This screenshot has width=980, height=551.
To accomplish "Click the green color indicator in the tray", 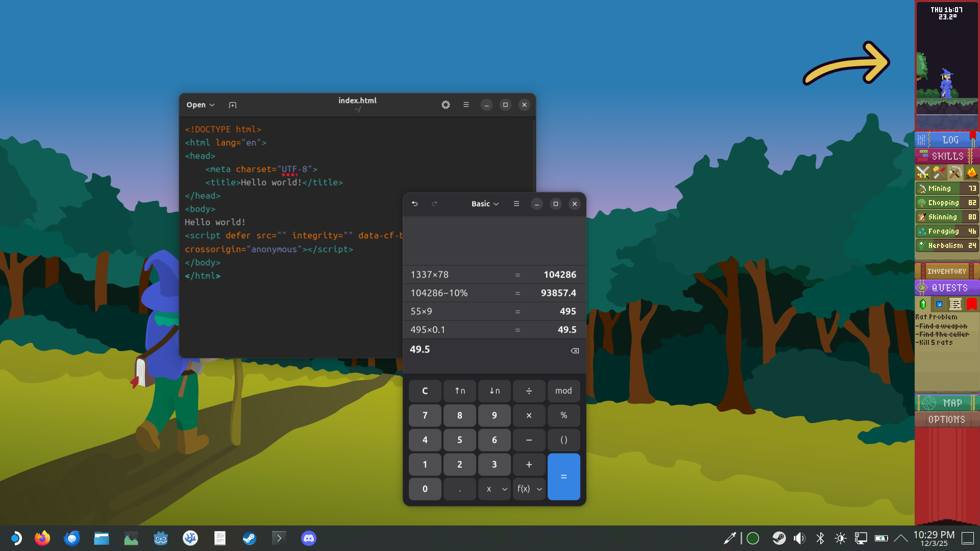I will (752, 538).
